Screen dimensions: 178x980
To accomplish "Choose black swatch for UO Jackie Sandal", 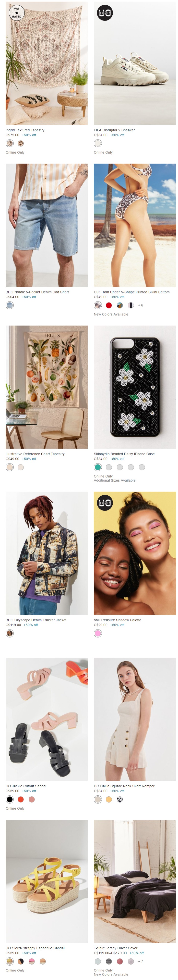I will click(x=10, y=799).
